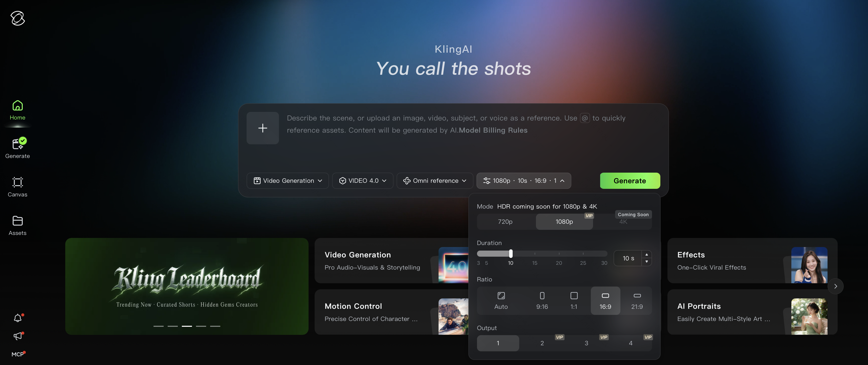Select the 9:16 portrait ratio
868x365 pixels.
pyautogui.click(x=542, y=300)
